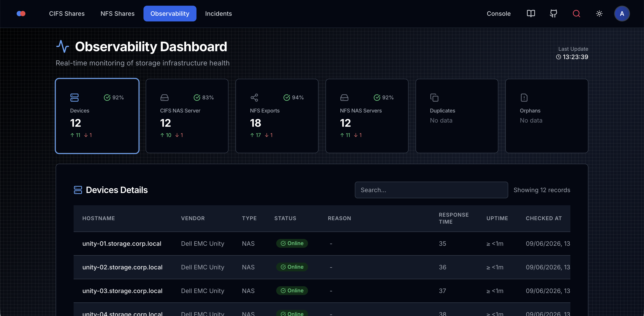Click the Orphans card file icon
The width and height of the screenshot is (644, 316).
point(524,97)
